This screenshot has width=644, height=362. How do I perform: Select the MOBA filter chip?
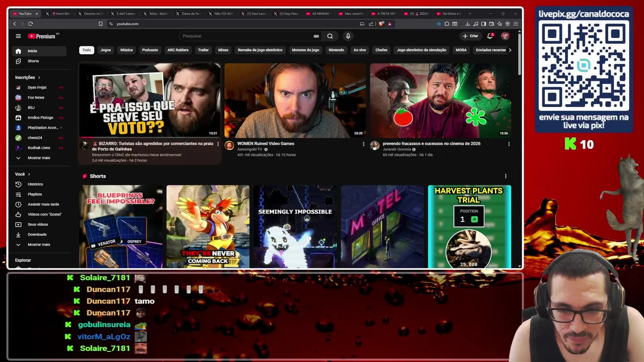click(x=461, y=50)
